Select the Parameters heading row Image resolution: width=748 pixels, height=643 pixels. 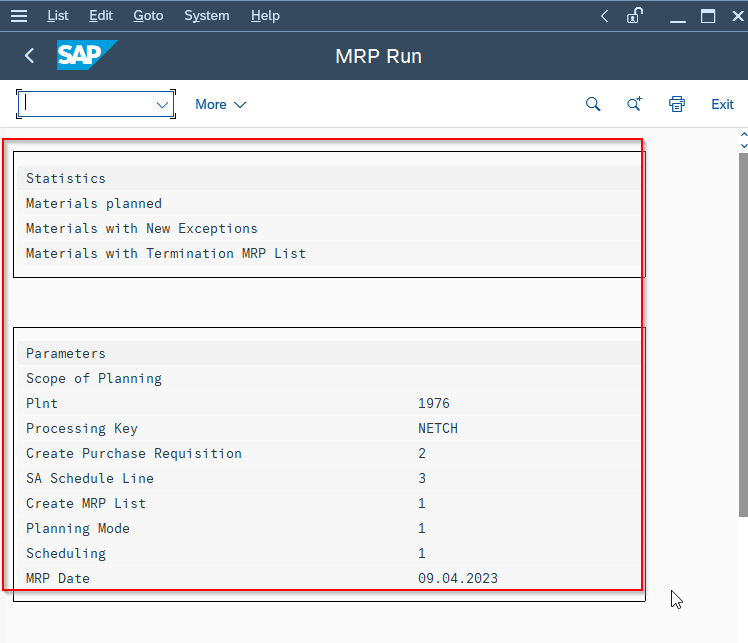pos(329,353)
